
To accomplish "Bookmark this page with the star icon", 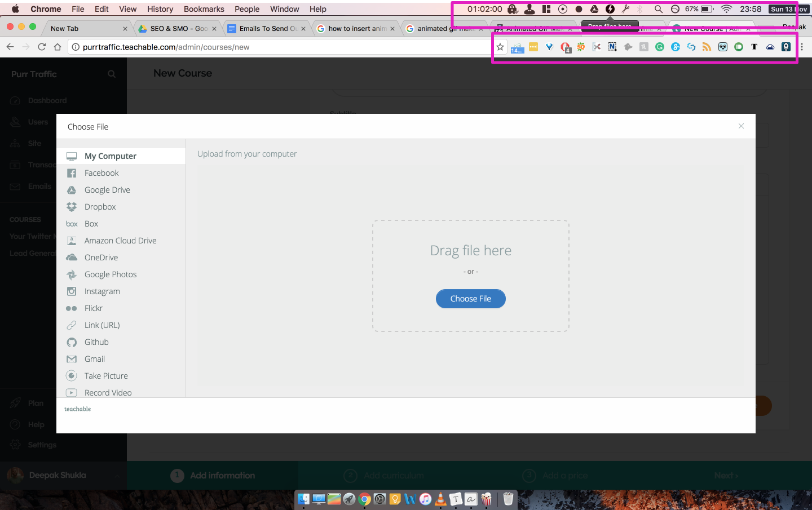I will 500,47.
